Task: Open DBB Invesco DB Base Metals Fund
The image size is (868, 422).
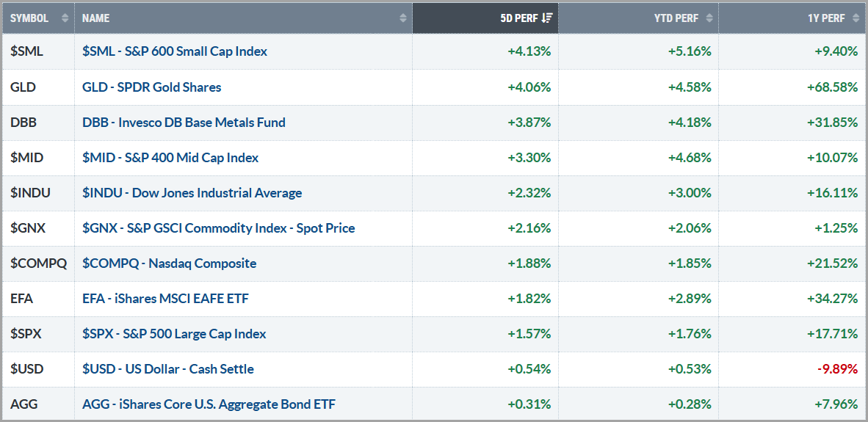Action: click(x=184, y=122)
